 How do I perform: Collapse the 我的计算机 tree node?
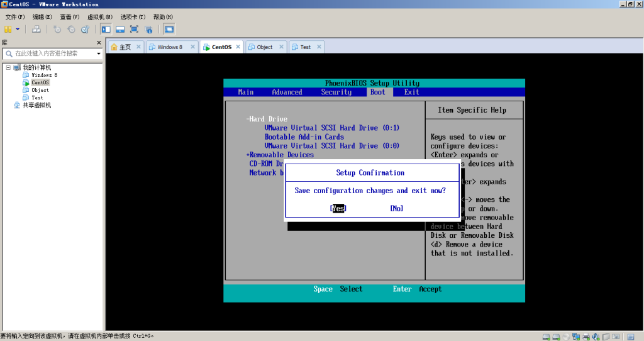coord(8,67)
